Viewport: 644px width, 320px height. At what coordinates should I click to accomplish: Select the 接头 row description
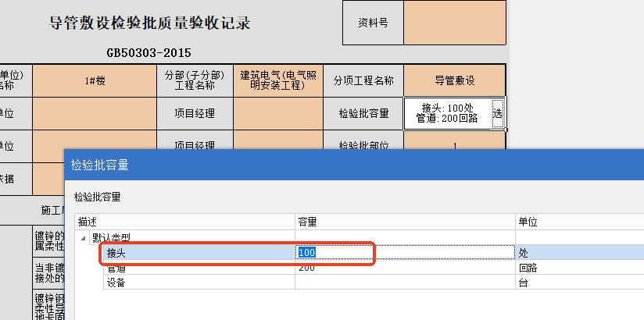(199, 253)
